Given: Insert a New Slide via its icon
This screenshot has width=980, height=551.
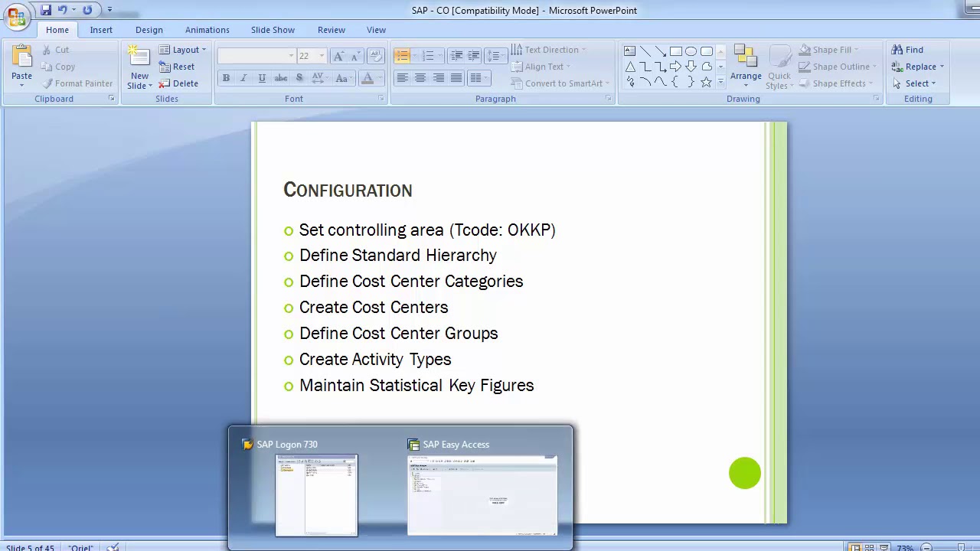Looking at the screenshot, I should 139,57.
